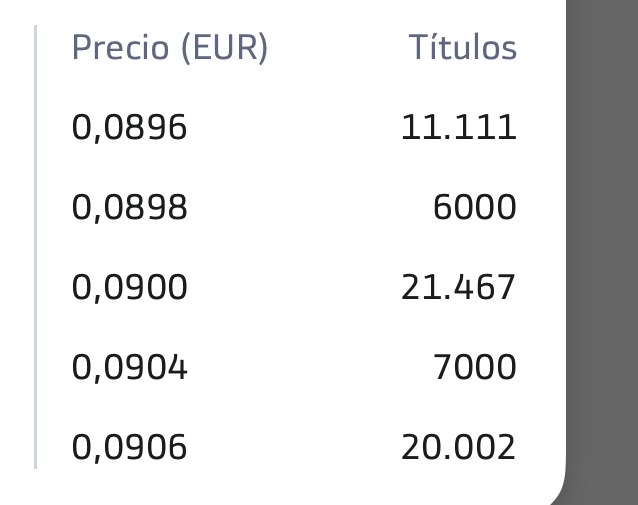Image resolution: width=638 pixels, height=505 pixels.
Task: Click the Títulos column header
Action: (463, 47)
